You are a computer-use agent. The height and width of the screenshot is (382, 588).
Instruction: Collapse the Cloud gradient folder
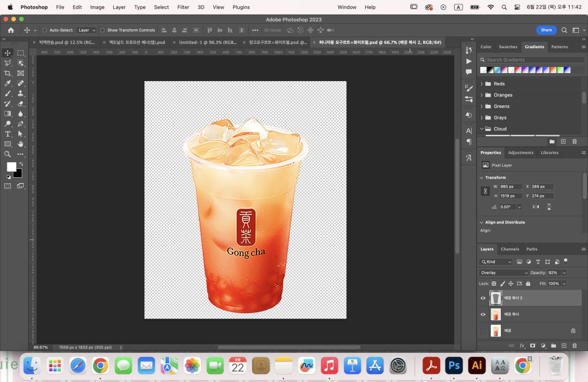click(x=482, y=129)
